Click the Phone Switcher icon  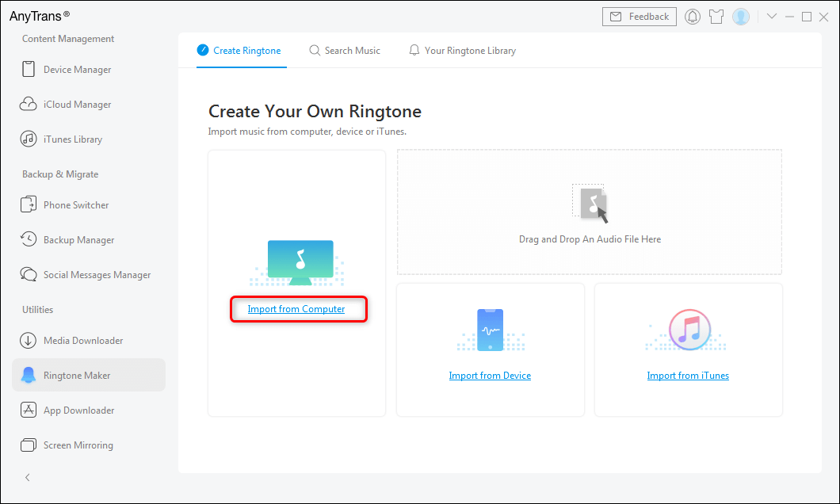click(29, 204)
